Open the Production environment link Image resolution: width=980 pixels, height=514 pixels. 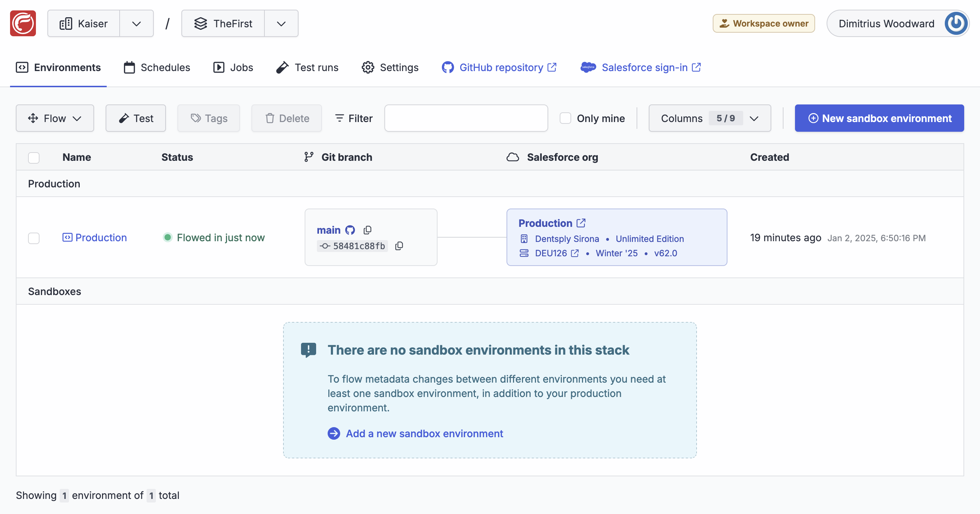point(101,238)
